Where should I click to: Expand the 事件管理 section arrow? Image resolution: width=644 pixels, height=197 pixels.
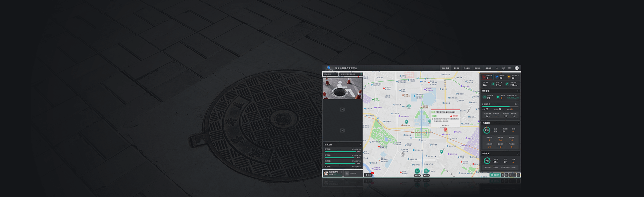(518, 91)
